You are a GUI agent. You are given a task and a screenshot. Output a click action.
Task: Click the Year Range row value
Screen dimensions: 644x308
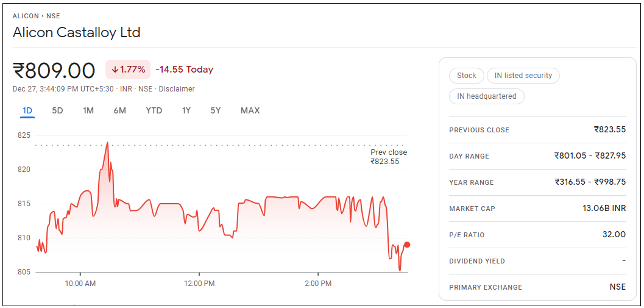click(x=590, y=182)
